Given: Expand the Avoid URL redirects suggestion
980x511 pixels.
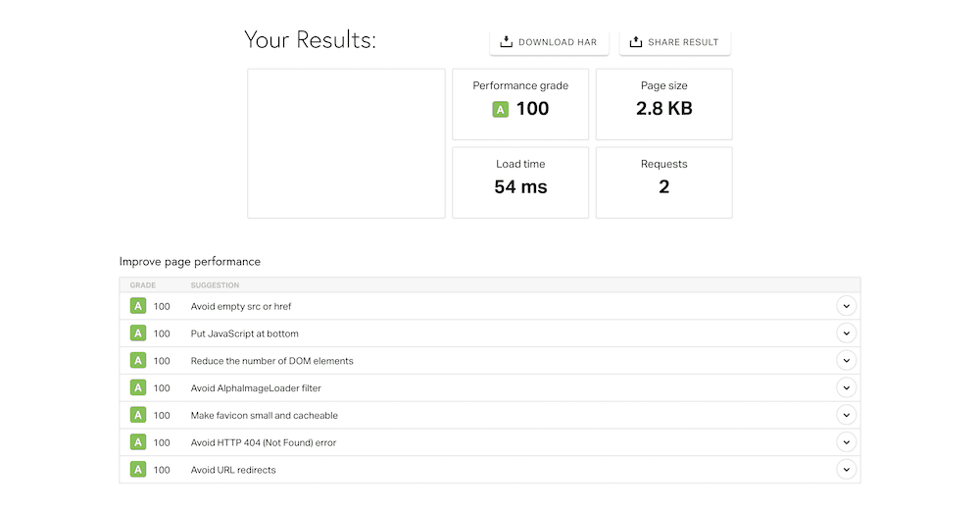Looking at the screenshot, I should point(847,470).
